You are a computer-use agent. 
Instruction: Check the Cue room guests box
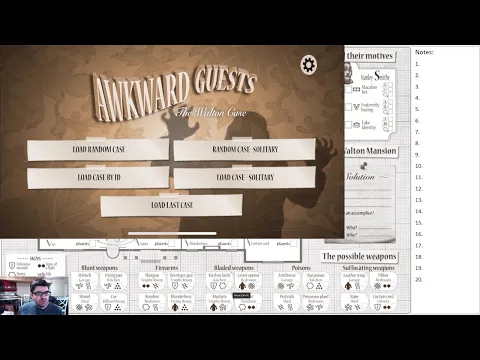point(92,243)
